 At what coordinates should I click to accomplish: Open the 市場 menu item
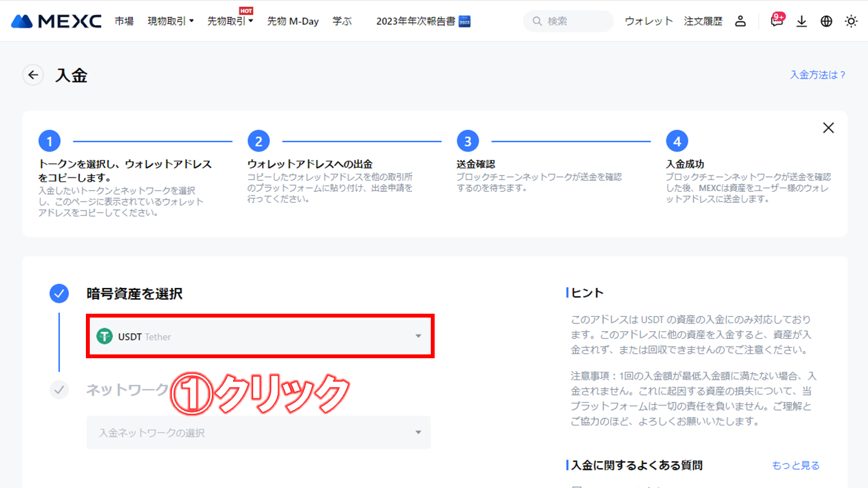tap(123, 21)
